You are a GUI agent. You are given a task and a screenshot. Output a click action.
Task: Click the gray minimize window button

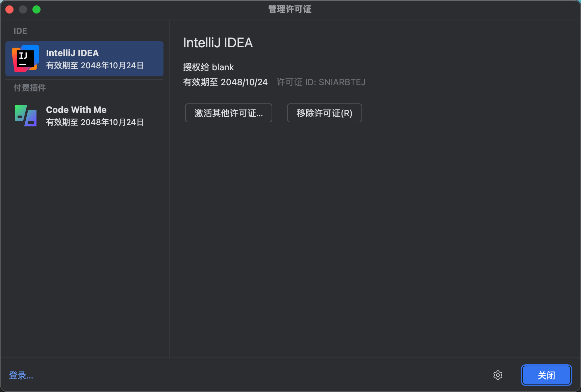23,9
